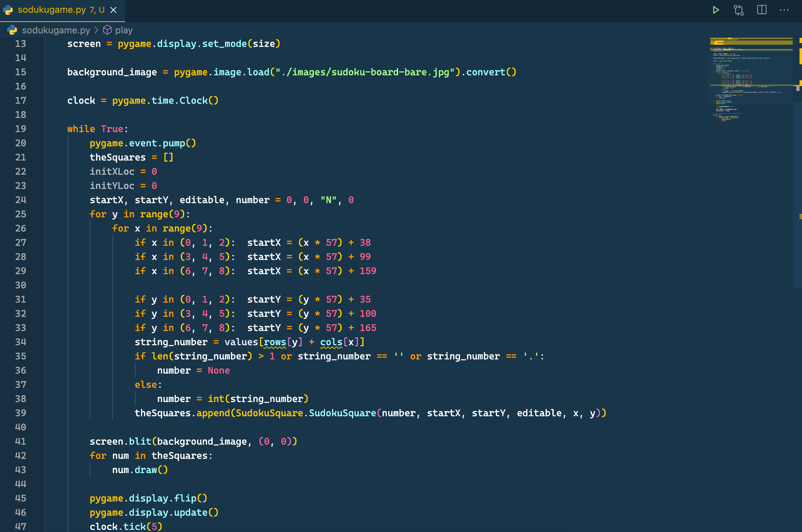Screen dimensions: 802x532
Task: Click the underlined rows variable on line 34
Action: [275, 342]
